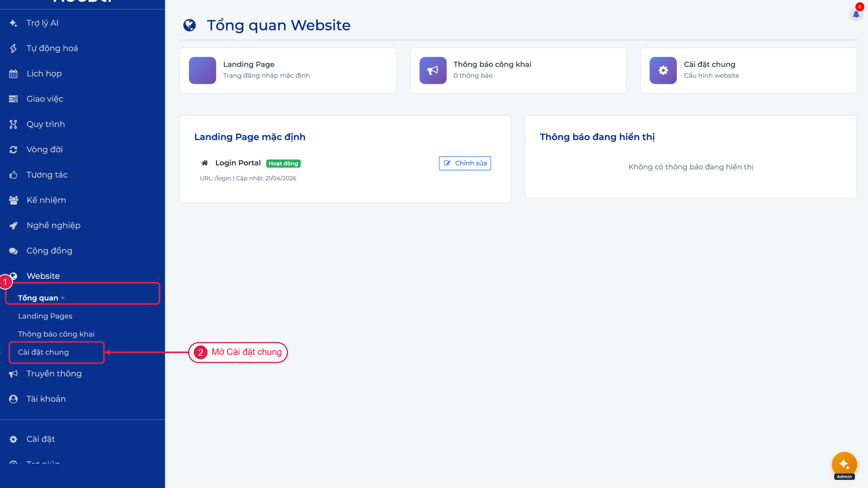868x488 pixels.
Task: Click the globe icon beside Tổng quan Website
Action: pos(189,25)
